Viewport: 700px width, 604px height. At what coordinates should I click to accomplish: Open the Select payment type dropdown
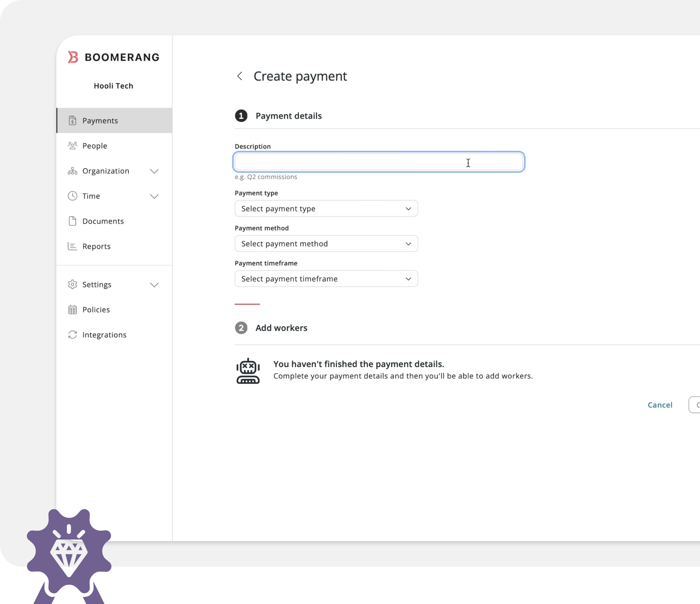(326, 209)
